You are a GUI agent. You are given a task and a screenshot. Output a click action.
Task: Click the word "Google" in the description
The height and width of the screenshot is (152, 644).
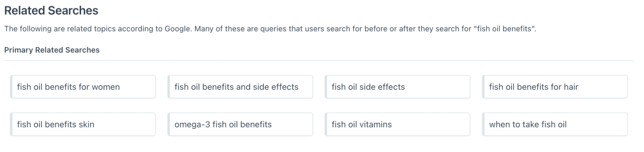(x=178, y=29)
